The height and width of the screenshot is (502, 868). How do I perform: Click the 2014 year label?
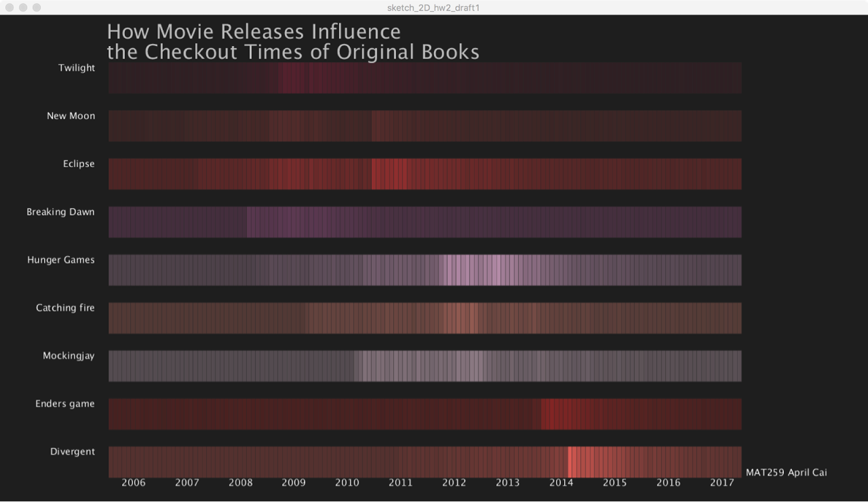pyautogui.click(x=561, y=483)
